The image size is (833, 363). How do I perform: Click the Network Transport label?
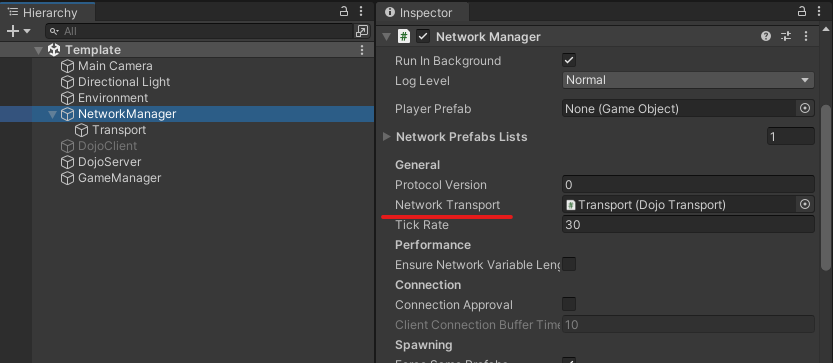(447, 205)
